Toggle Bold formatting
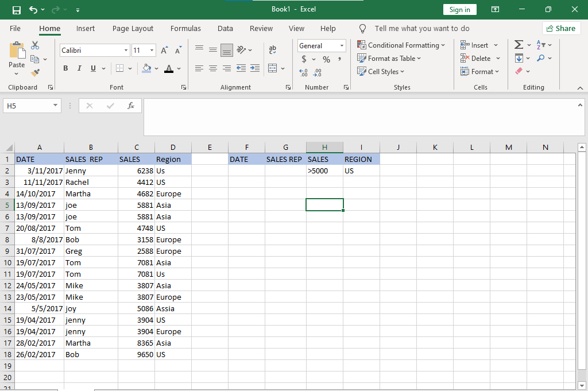Image resolution: width=588 pixels, height=391 pixels. click(x=65, y=68)
